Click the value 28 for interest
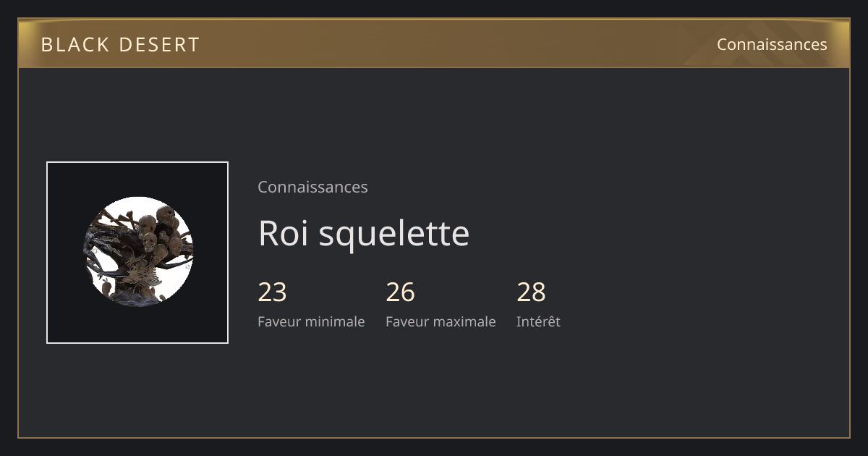 [531, 292]
